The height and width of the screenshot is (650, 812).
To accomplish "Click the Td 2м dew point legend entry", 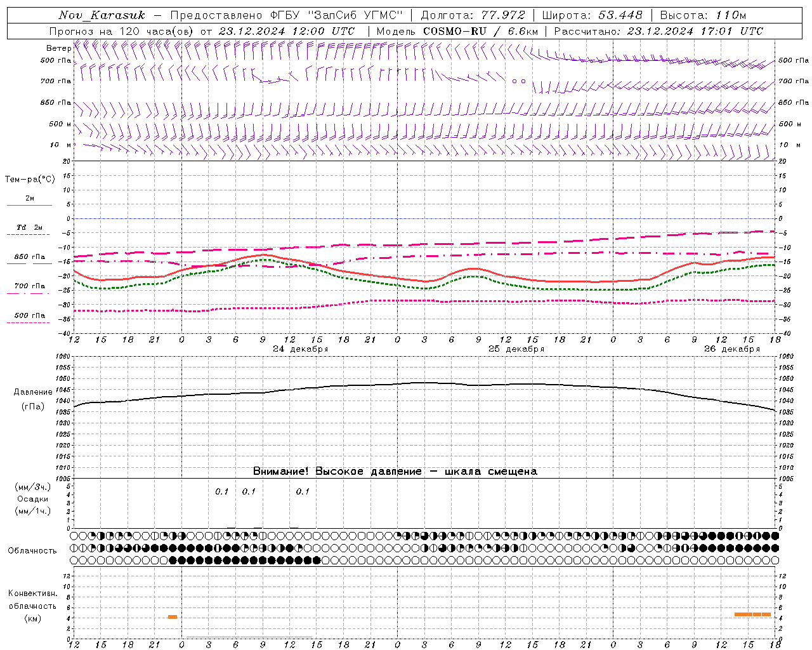I will [30, 227].
